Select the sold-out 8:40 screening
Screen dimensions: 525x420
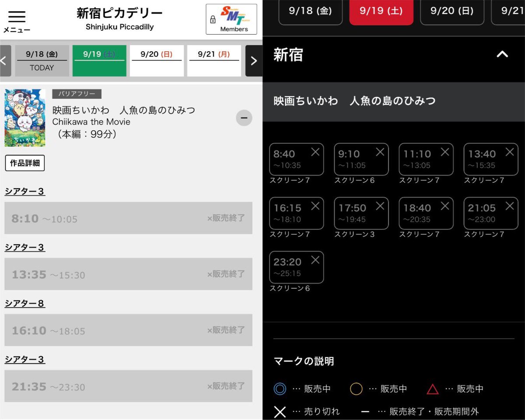[x=297, y=159]
